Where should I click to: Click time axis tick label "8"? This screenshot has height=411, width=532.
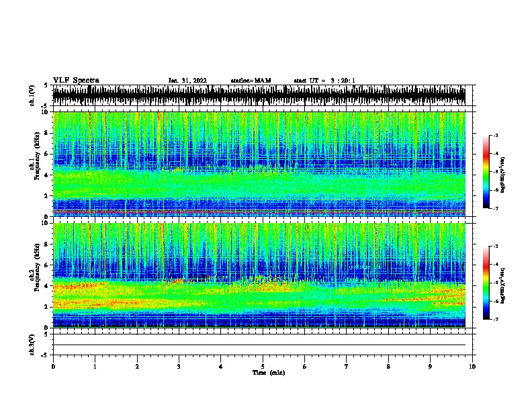click(388, 367)
